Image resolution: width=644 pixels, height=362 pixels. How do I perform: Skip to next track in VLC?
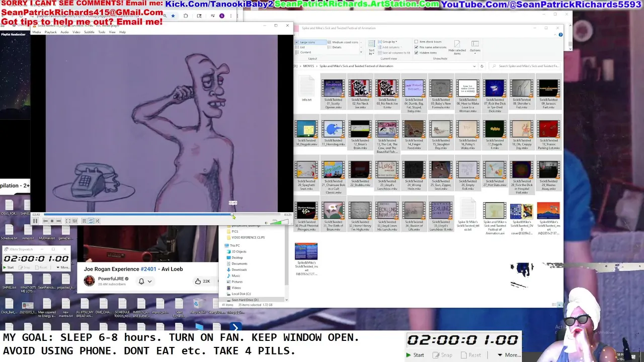58,221
